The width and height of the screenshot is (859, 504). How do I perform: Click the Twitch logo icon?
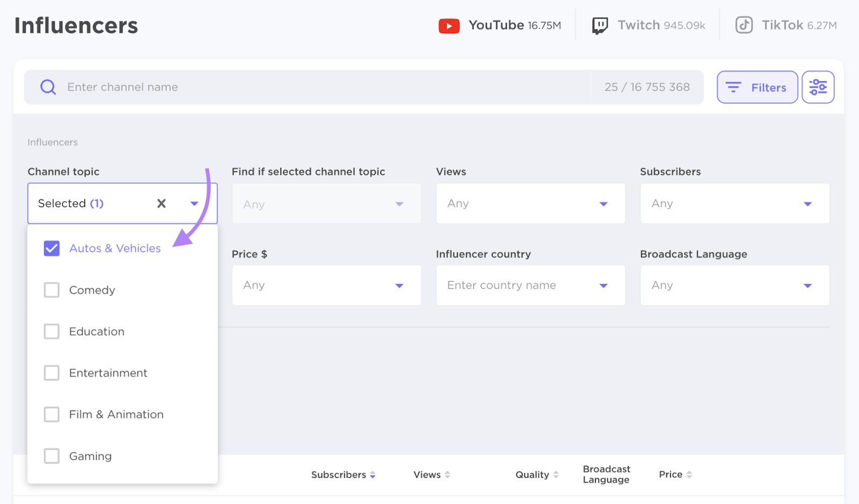pyautogui.click(x=600, y=26)
